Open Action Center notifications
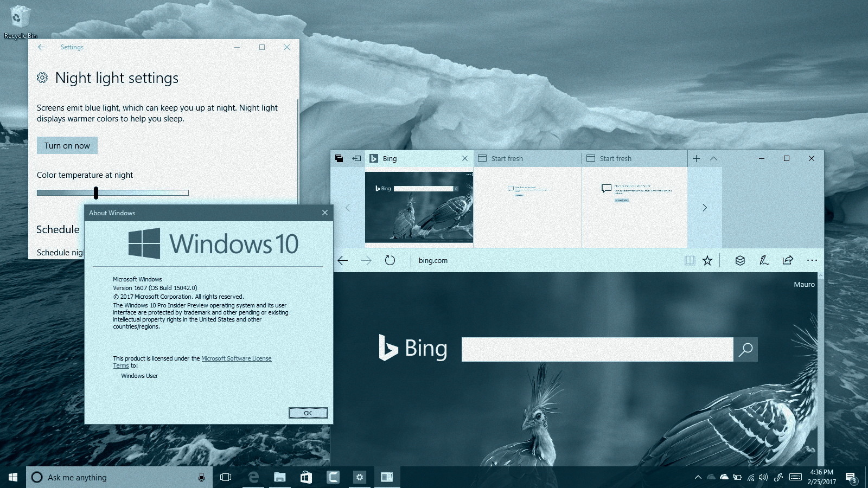Image resolution: width=868 pixels, height=488 pixels. pyautogui.click(x=851, y=478)
